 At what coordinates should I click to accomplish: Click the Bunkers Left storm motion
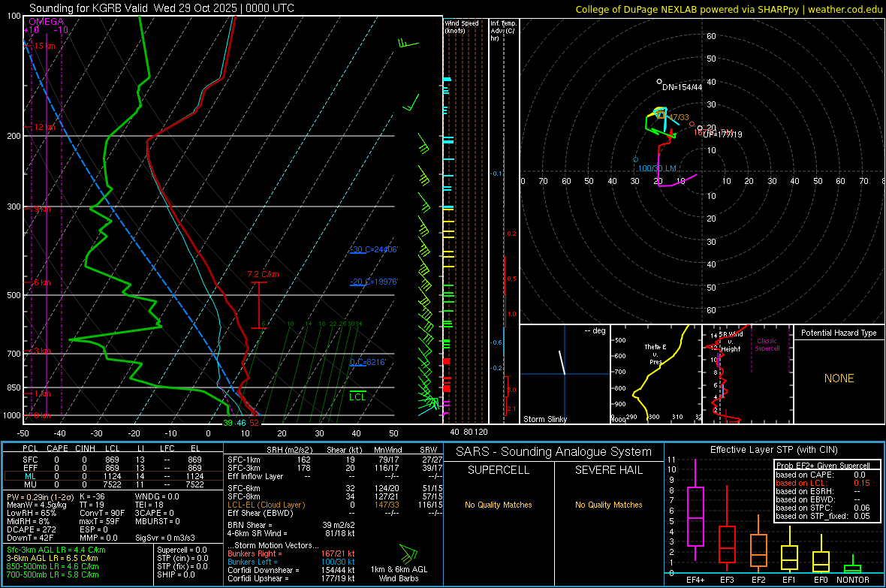[291, 562]
